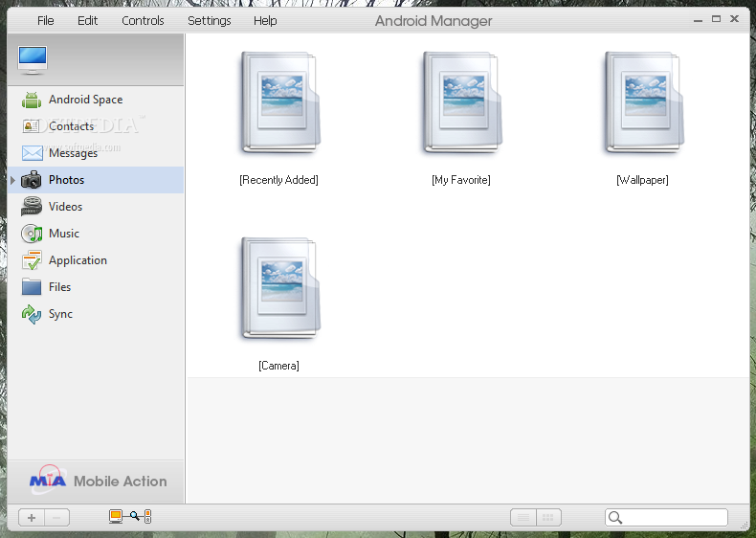Close the Android Manager window
The image size is (756, 538).
point(734,19)
